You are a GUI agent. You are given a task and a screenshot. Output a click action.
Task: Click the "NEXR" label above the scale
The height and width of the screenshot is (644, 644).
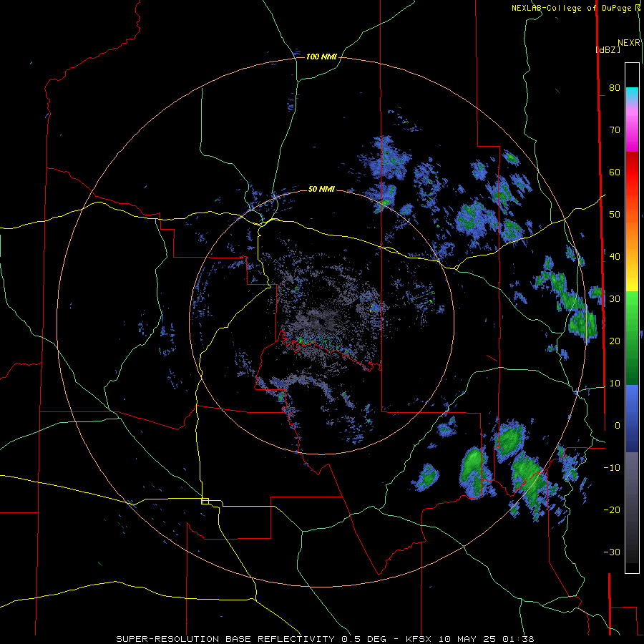click(x=629, y=43)
